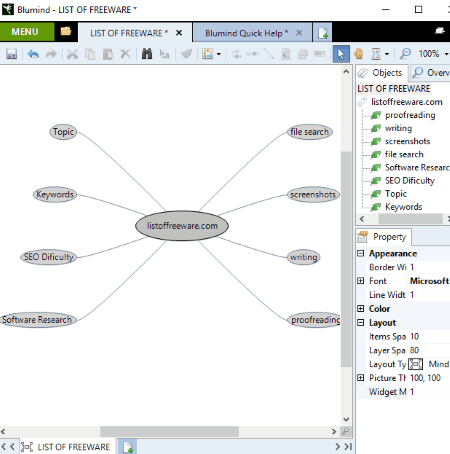450x454 pixels.
Task: Undo the last action
Action: (33, 54)
